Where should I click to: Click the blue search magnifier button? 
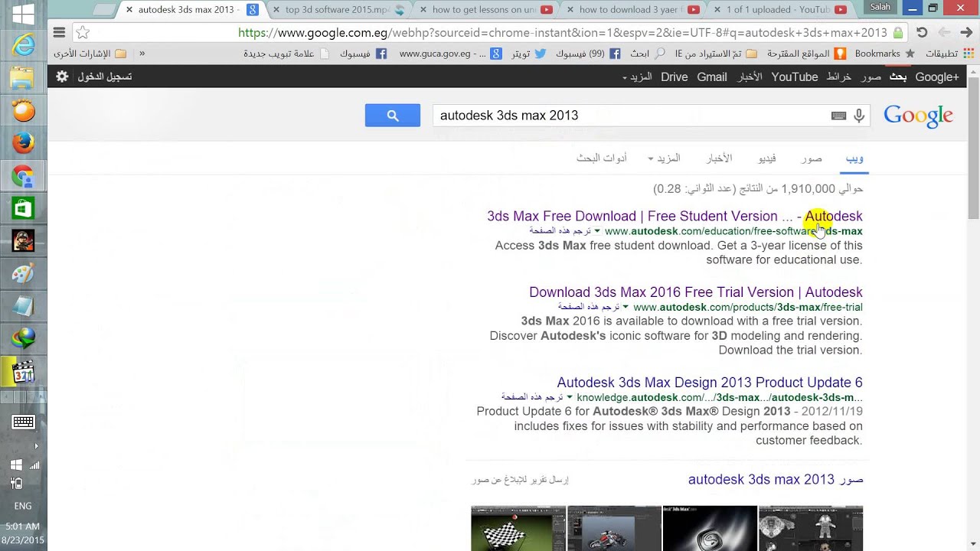pos(393,116)
